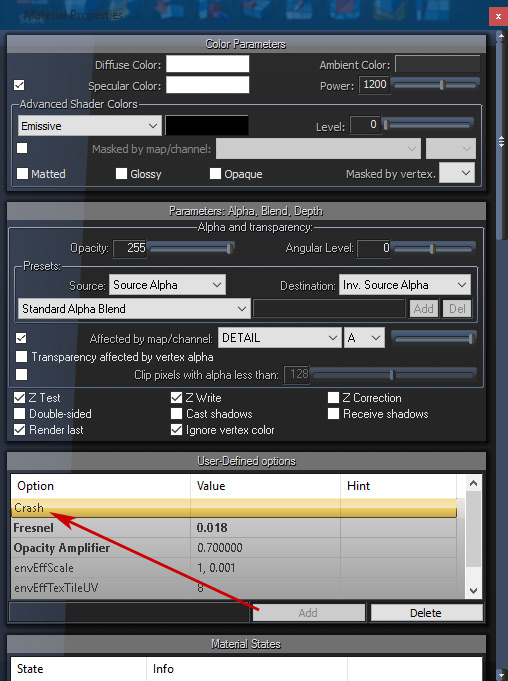
Task: Close the Material Properties window
Action: (x=498, y=17)
